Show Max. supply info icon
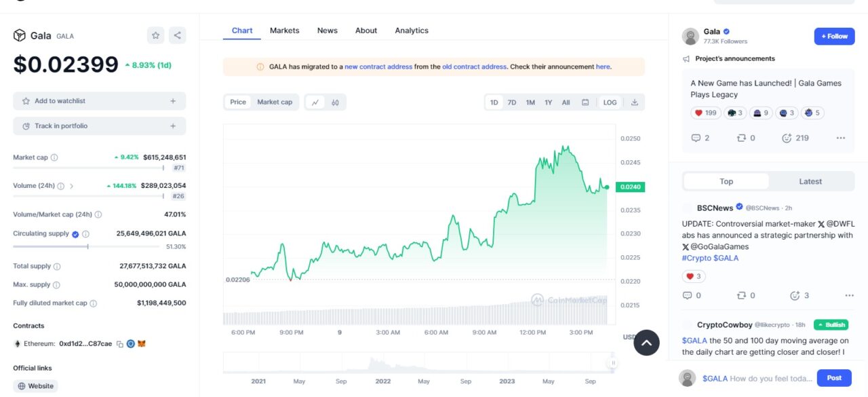Viewport: 868px width, 397px height. coord(56,285)
